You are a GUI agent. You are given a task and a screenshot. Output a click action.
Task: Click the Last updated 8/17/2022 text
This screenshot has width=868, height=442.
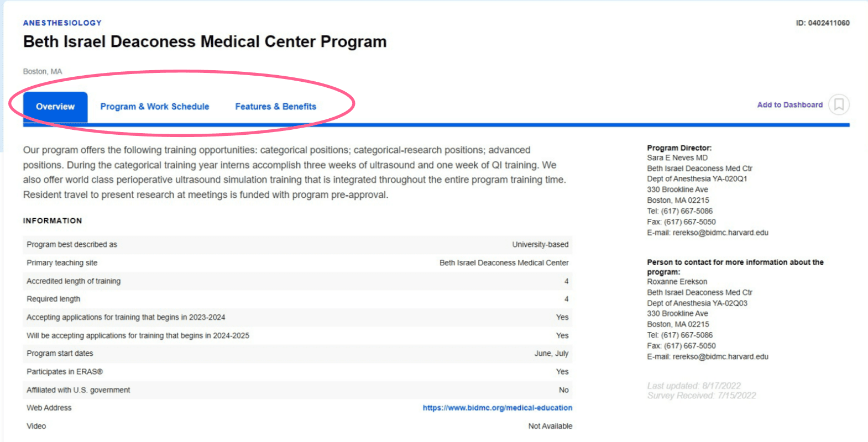click(694, 385)
